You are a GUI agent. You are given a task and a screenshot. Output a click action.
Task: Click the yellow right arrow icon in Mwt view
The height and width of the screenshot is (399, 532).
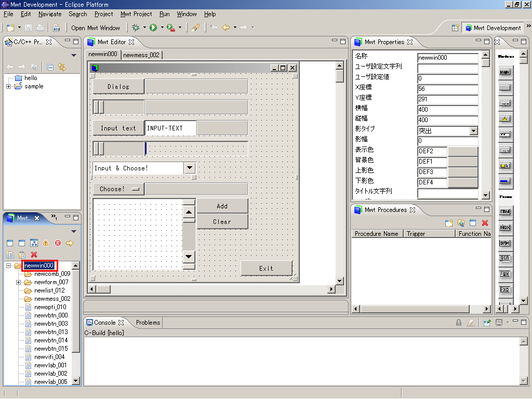(70, 243)
